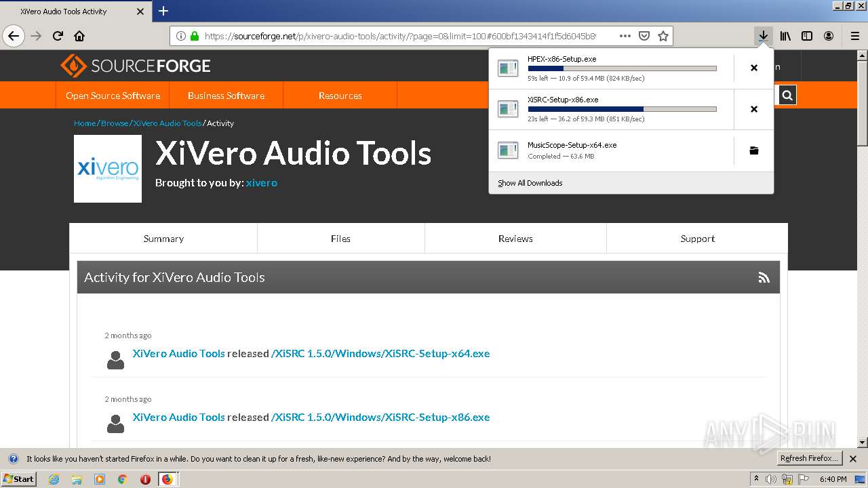Click the page vertical scrollbar
Image resolution: width=868 pixels, height=488 pixels.
coord(863,248)
